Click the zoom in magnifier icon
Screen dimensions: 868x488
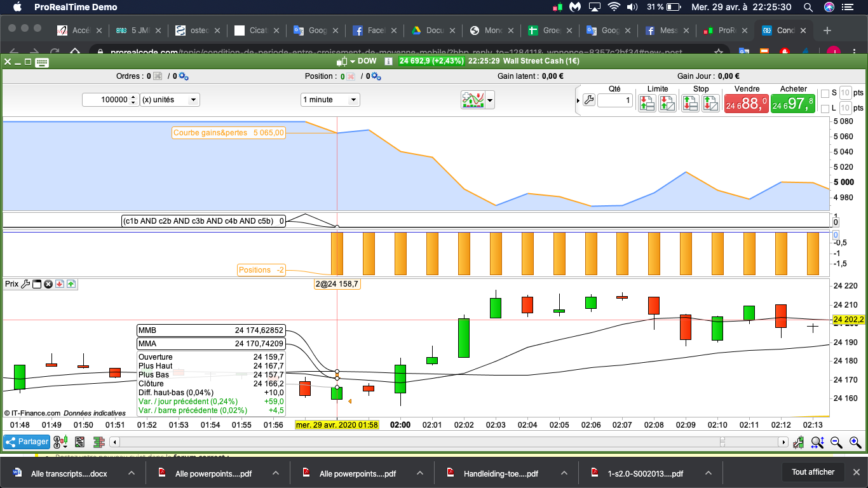click(855, 442)
